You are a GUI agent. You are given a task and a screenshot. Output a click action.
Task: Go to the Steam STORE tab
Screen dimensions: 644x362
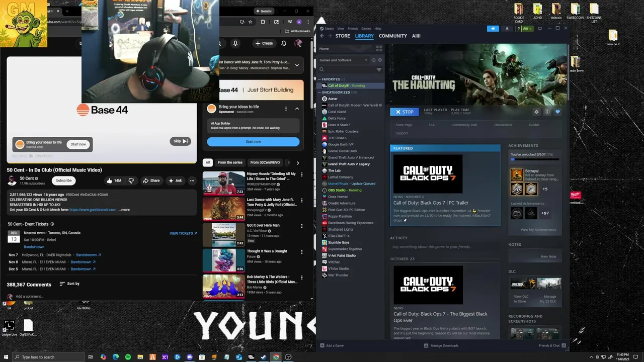click(x=343, y=36)
